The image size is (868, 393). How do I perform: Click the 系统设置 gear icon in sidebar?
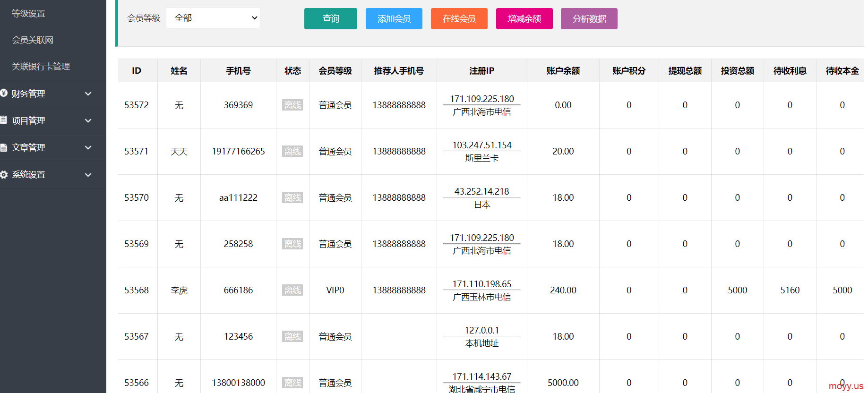coord(4,175)
